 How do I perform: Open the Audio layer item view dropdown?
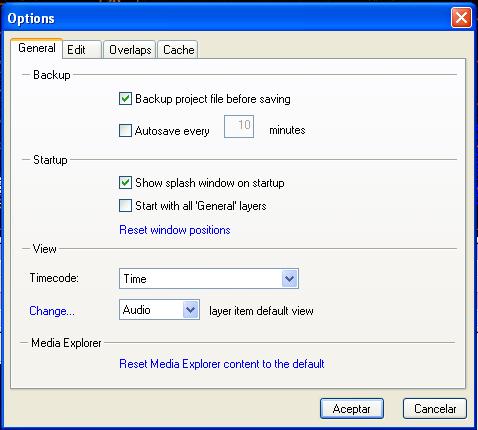pos(159,310)
